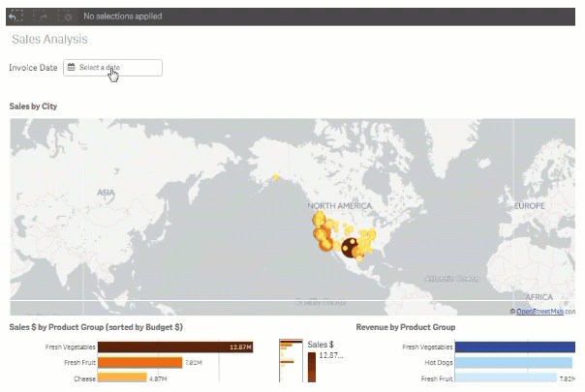Click the Hot Dogs axis label
This screenshot has height=392, width=585.
439,362
